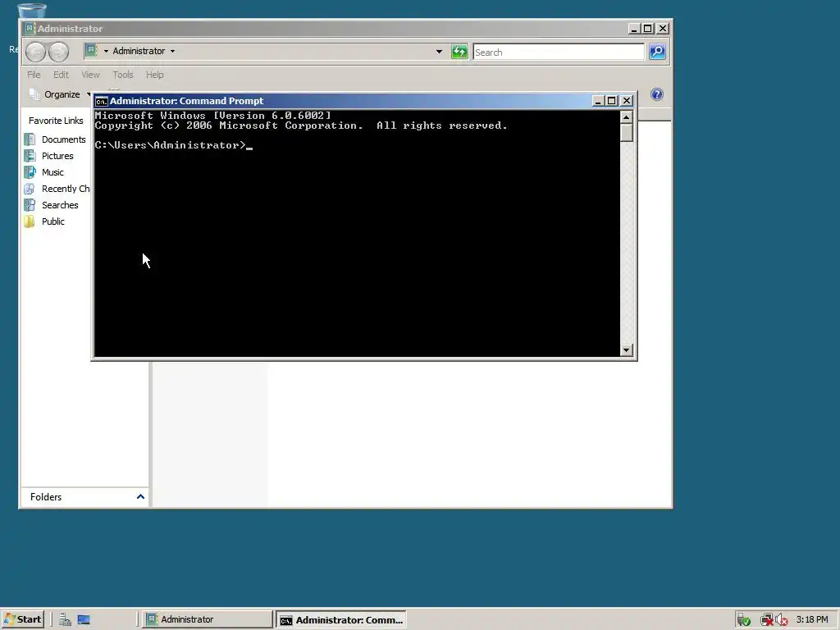
Task: Click the Forward button in Explorer window
Action: click(x=58, y=52)
